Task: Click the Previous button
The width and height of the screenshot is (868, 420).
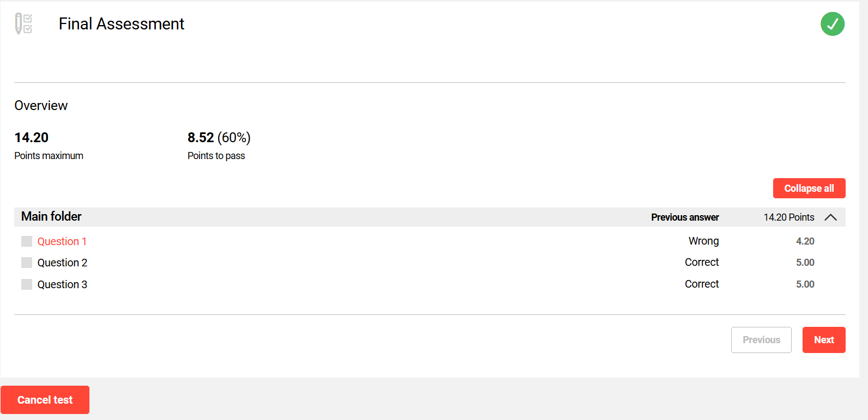Action: (761, 339)
